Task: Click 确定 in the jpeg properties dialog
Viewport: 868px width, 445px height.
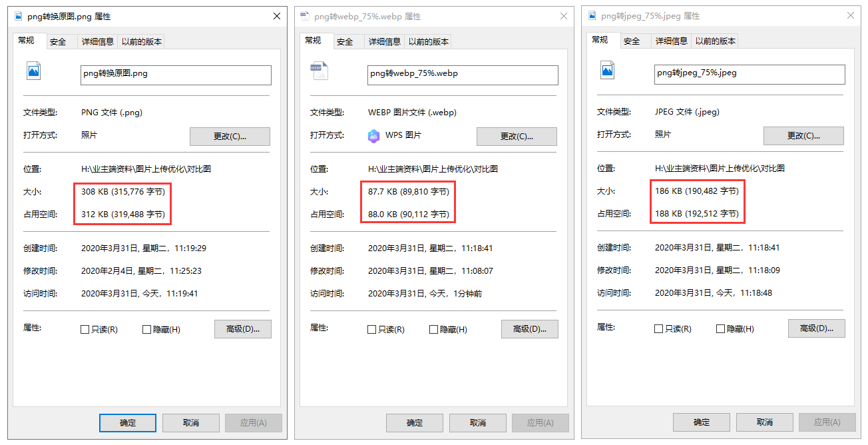Action: coord(702,422)
